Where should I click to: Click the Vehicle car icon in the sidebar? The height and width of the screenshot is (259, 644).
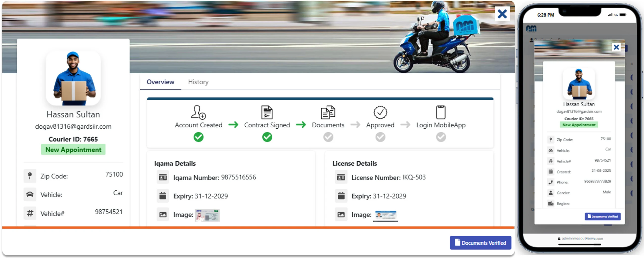(30, 194)
